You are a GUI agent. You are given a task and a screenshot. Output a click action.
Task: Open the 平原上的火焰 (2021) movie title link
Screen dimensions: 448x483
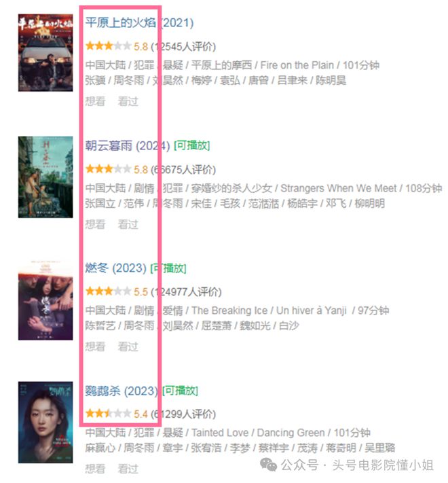click(139, 23)
